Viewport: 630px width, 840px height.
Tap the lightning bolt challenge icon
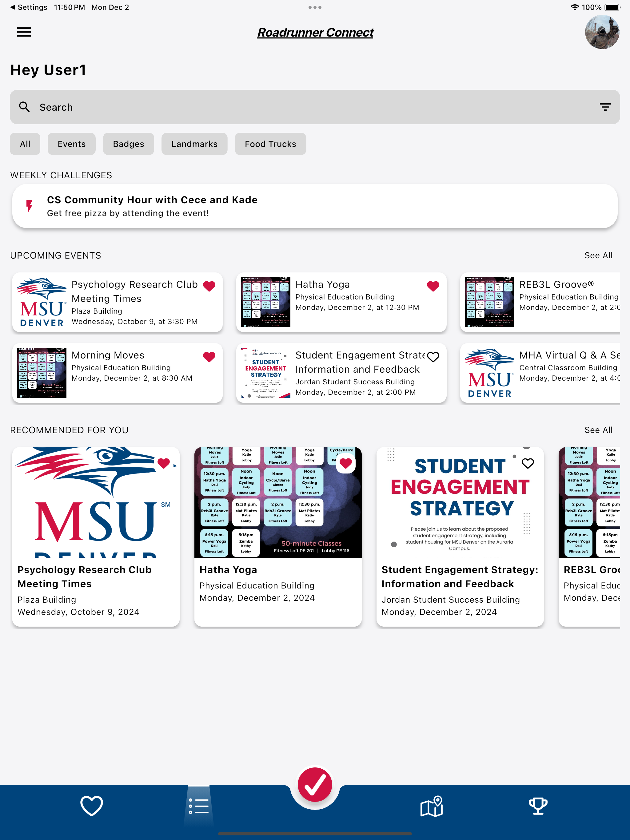point(29,205)
